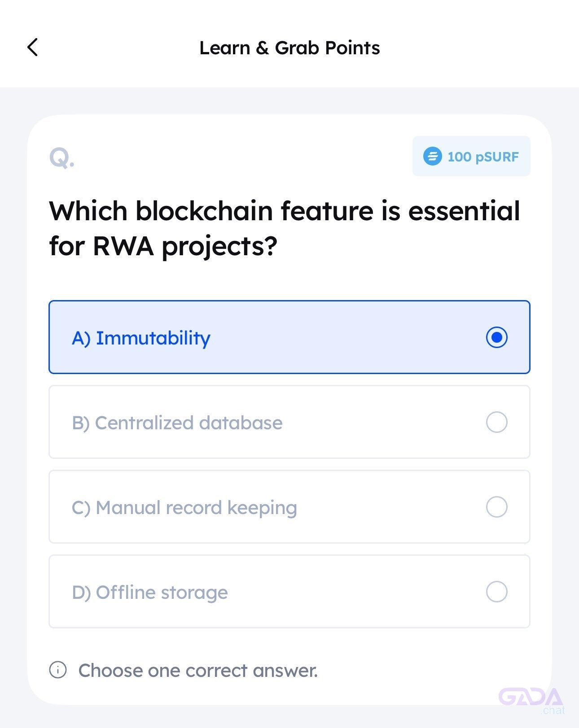Select the Immutability radio button

496,337
